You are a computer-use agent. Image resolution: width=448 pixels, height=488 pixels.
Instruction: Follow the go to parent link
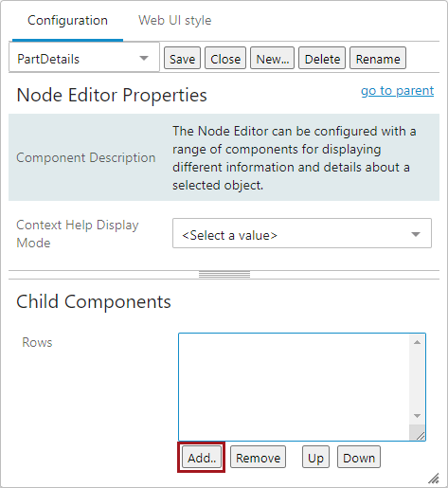pos(397,91)
